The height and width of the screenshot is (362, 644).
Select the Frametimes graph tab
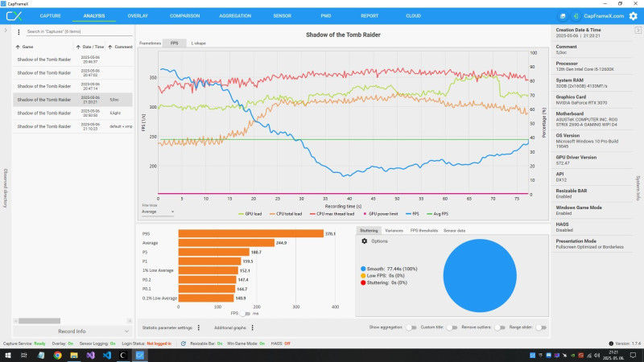[x=150, y=43]
